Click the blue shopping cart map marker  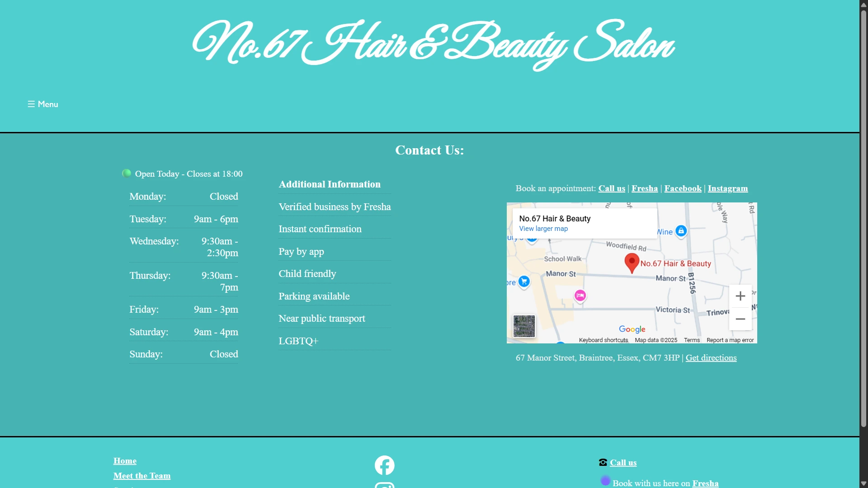coord(524,282)
